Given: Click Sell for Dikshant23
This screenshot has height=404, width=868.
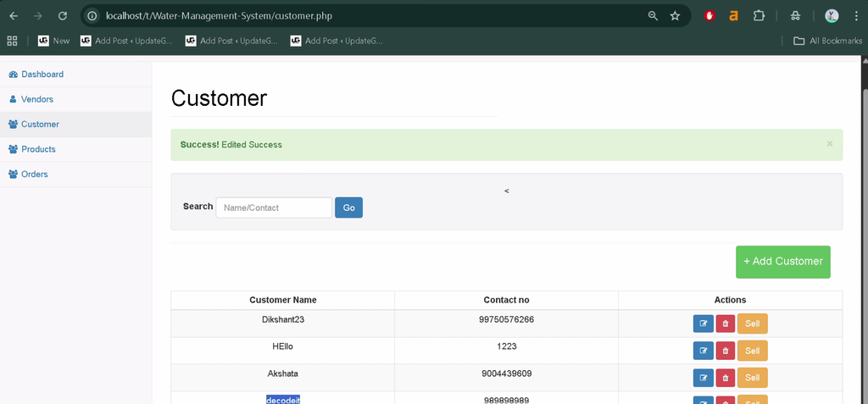Looking at the screenshot, I should coord(753,324).
